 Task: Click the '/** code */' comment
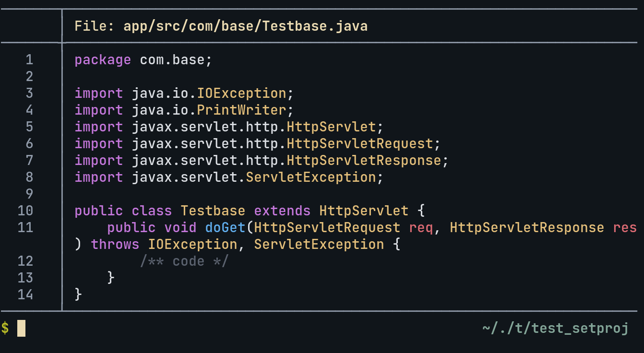(184, 261)
